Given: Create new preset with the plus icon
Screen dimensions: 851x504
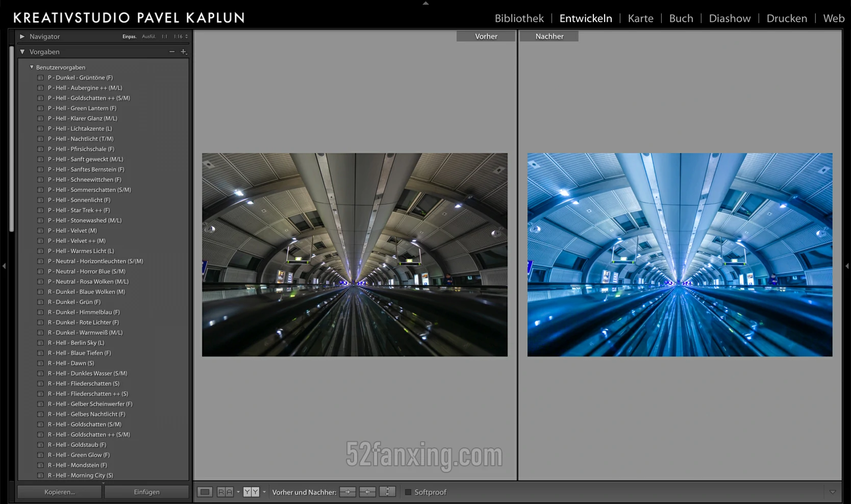Looking at the screenshot, I should 184,52.
